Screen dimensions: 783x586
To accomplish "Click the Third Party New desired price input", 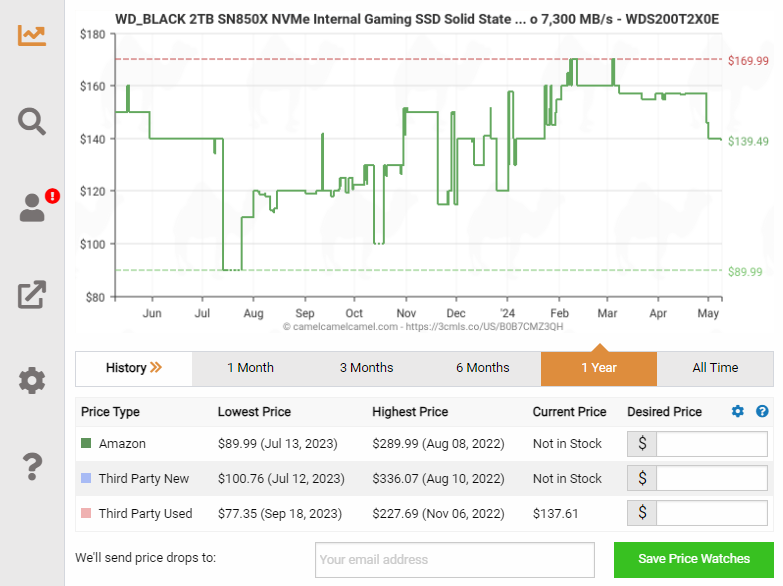I will 712,479.
